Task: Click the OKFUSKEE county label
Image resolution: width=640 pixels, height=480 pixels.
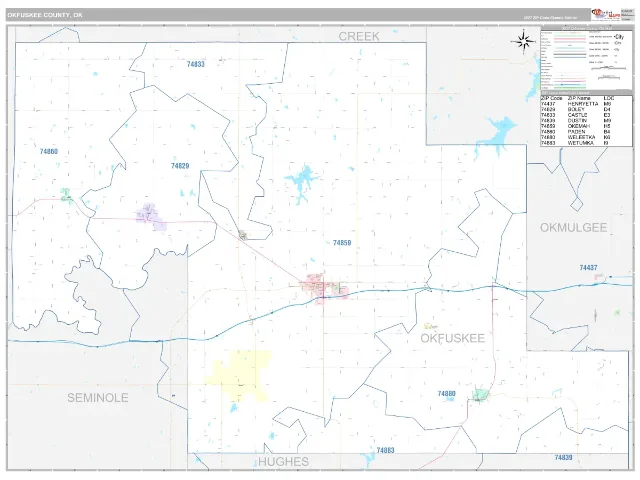Action: 453,338
